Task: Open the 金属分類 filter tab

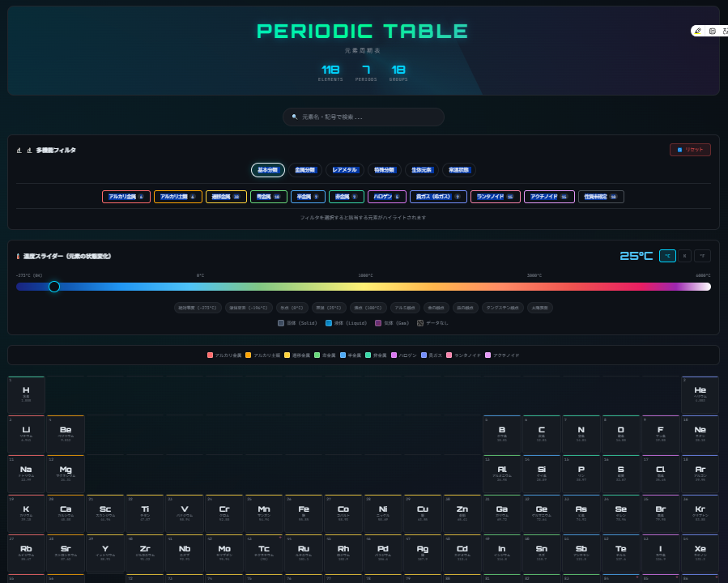Action: [x=305, y=170]
